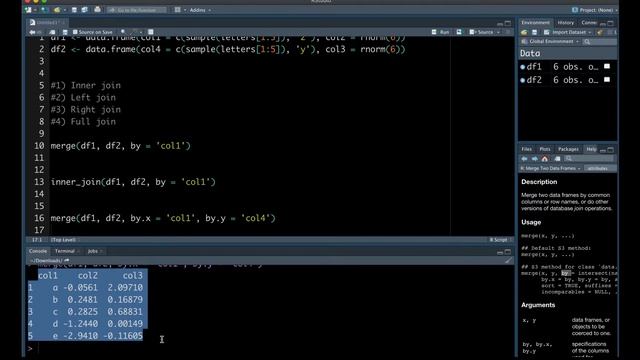Click the Help search field

coord(589,159)
